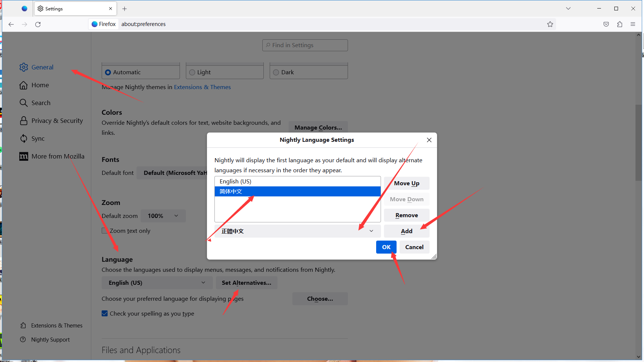Open a new tab with plus icon
This screenshot has height=362, width=644.
tap(125, 9)
